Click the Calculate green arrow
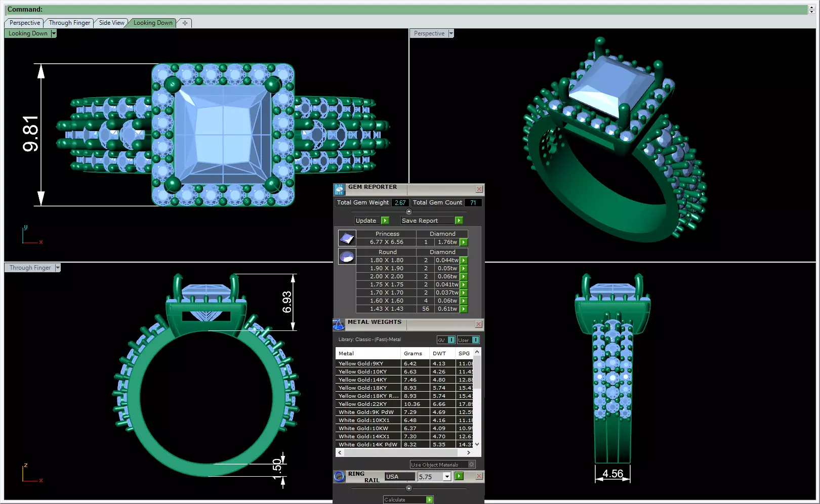This screenshot has height=504, width=820. tap(430, 500)
